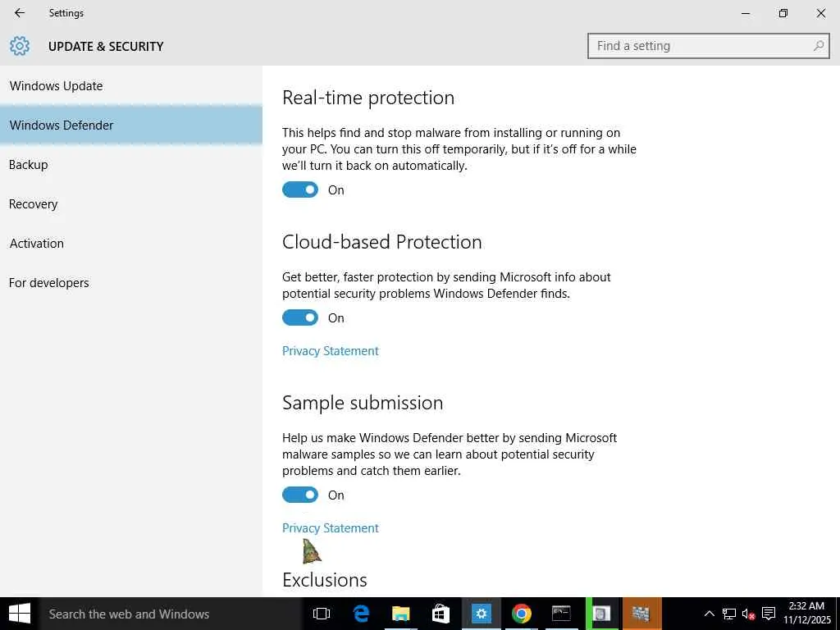The height and width of the screenshot is (630, 840).
Task: Launch Microsoft Edge from the taskbar
Action: [362, 614]
